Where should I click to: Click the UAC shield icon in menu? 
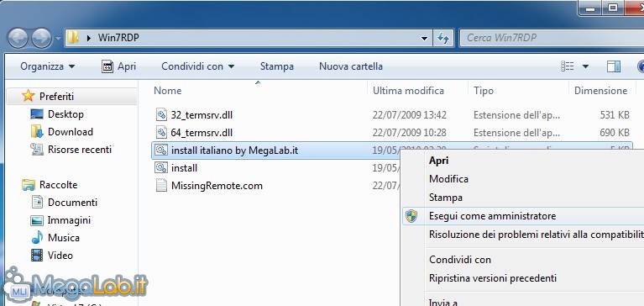click(411, 216)
